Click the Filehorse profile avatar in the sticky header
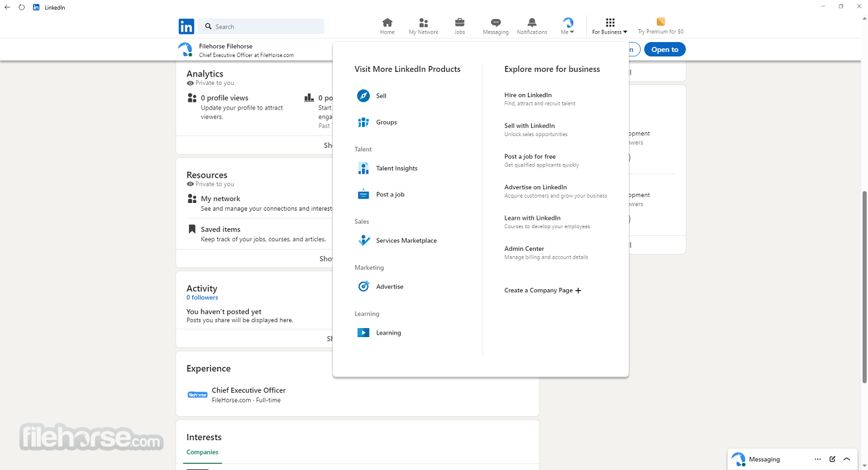This screenshot has width=868, height=470. click(x=185, y=50)
